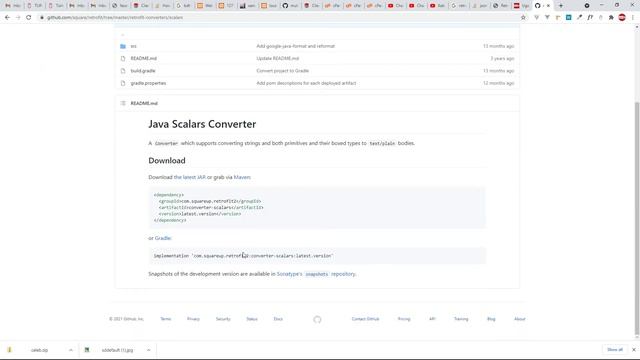640x360 pixels.
Task: Click README.md header title above content
Action: [144, 103]
